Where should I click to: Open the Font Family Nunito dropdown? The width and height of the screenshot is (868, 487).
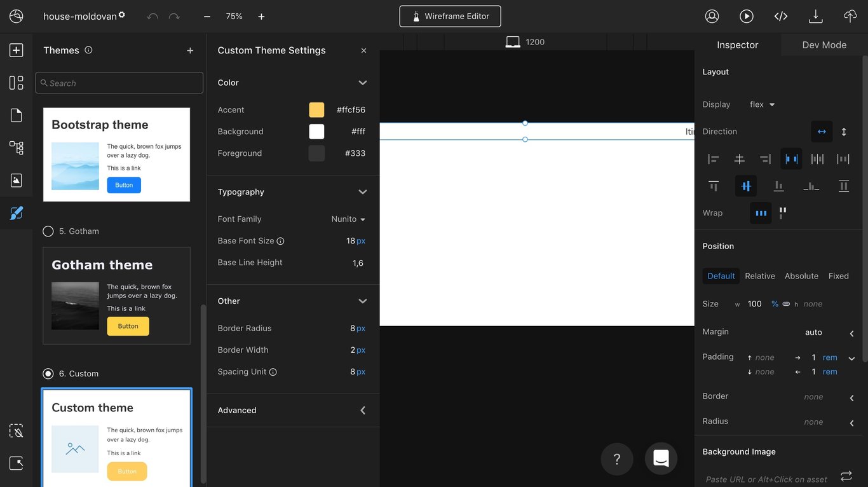[348, 219]
